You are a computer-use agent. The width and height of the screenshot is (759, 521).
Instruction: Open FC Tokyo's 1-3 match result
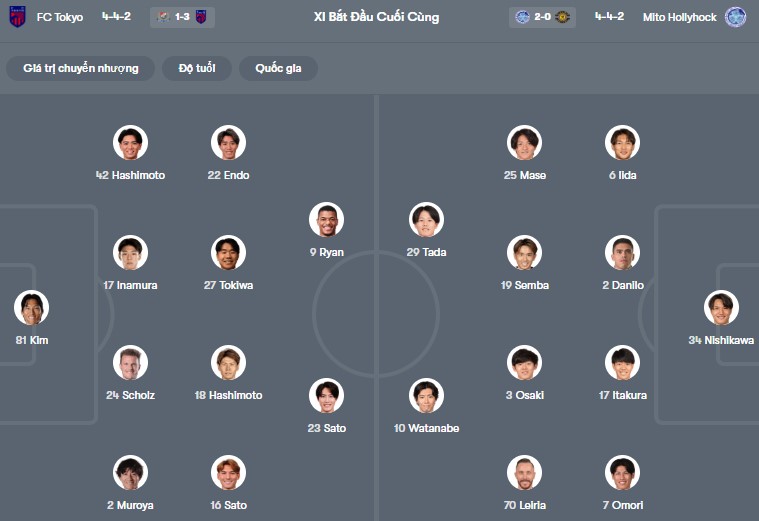181,17
